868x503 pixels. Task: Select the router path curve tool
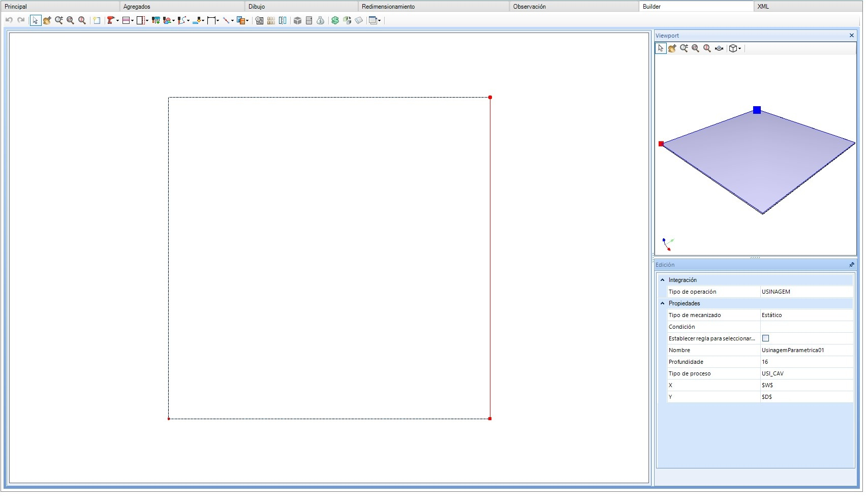pos(181,20)
